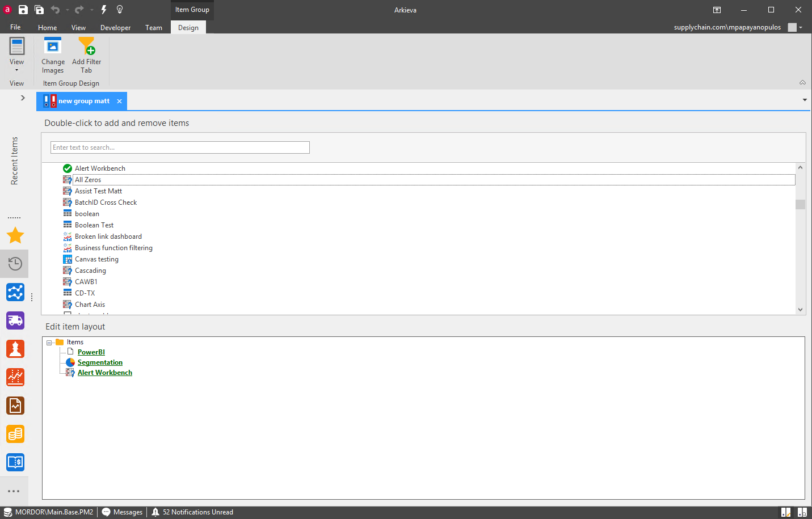Open the yellow coin stack module icon
This screenshot has width=812, height=519.
[x=15, y=434]
